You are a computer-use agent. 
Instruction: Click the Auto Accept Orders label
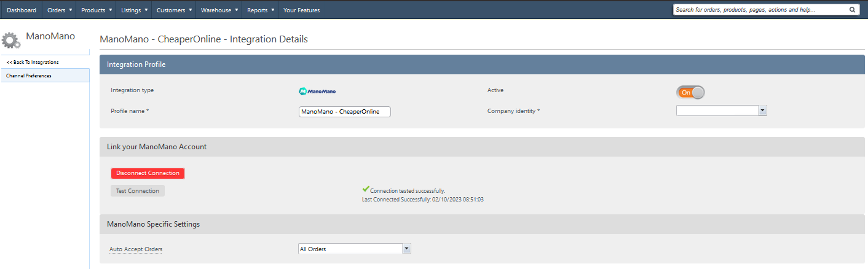[136, 249]
